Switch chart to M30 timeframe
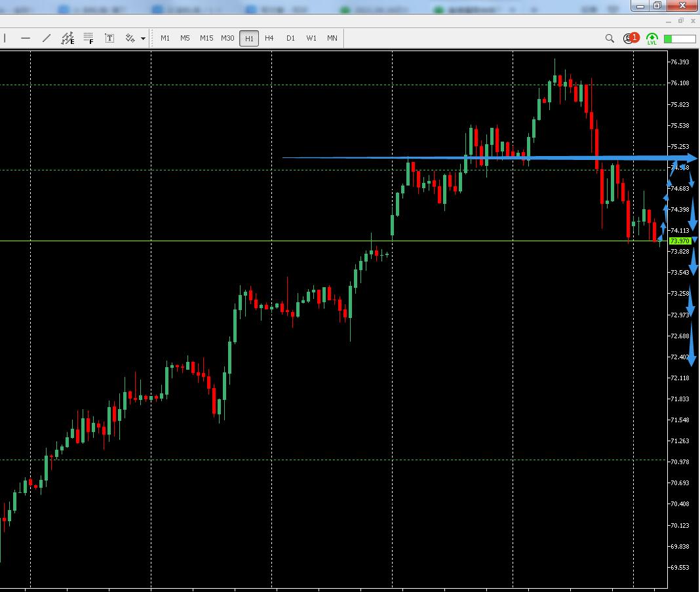 227,39
